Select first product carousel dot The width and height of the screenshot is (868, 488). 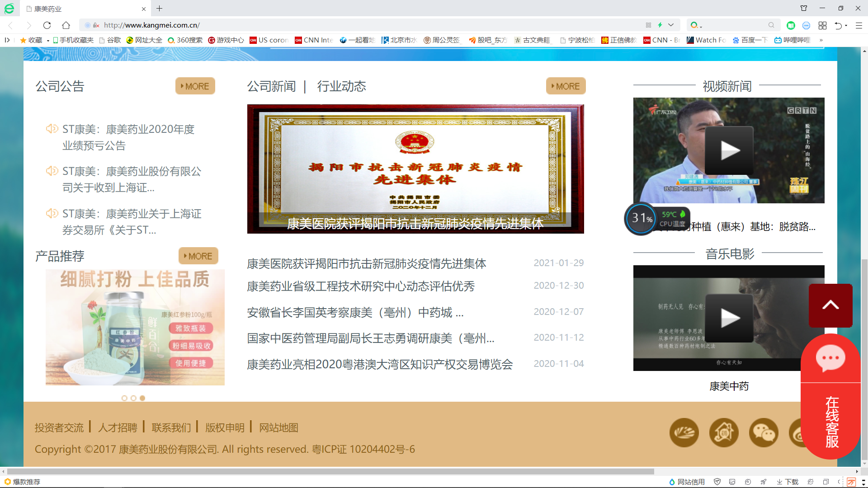[124, 398]
